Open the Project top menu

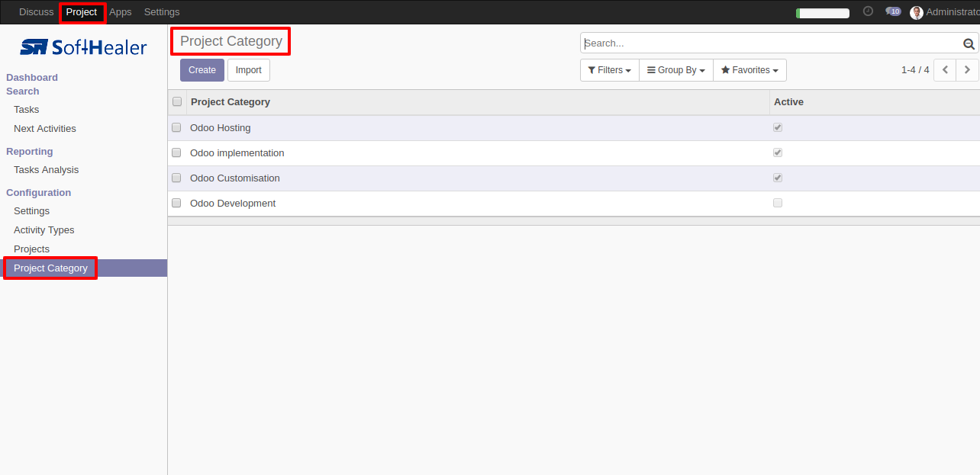[x=82, y=12]
